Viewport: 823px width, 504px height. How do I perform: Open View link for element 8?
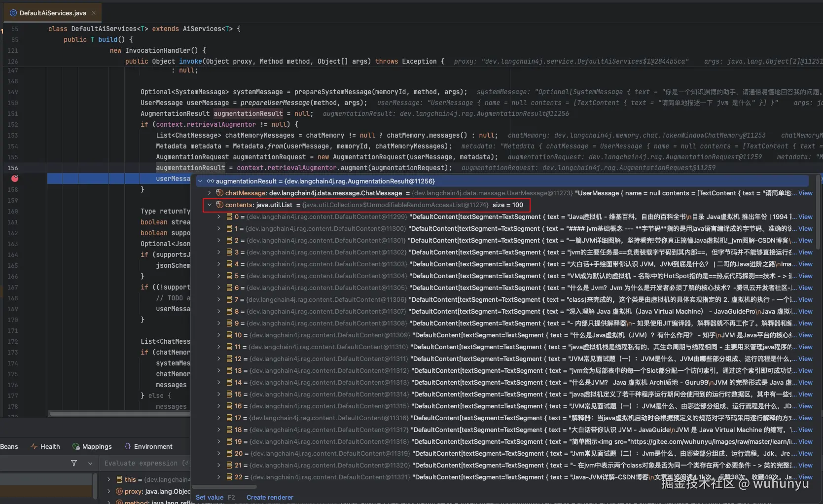[x=805, y=311]
